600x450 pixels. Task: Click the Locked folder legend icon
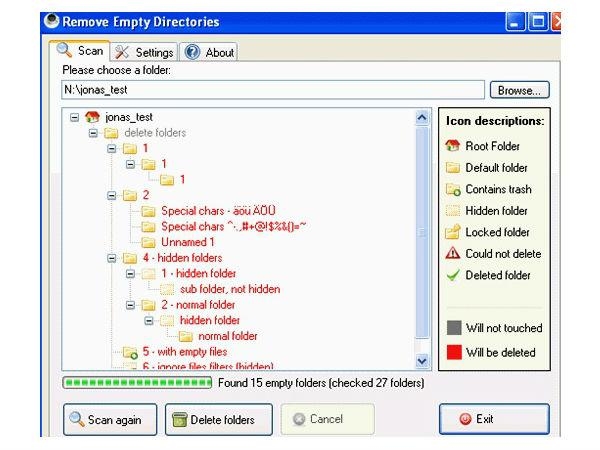point(453,232)
